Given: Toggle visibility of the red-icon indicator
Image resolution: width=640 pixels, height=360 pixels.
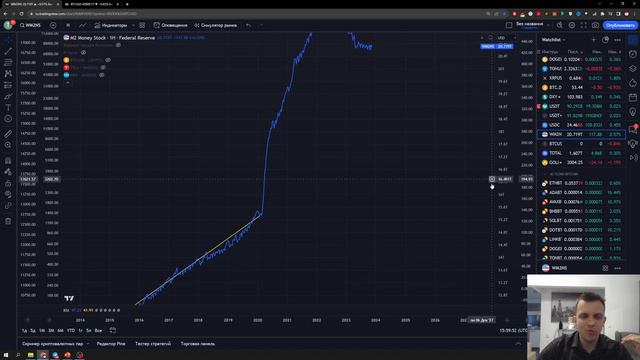Looking at the screenshot, I should coord(103,68).
